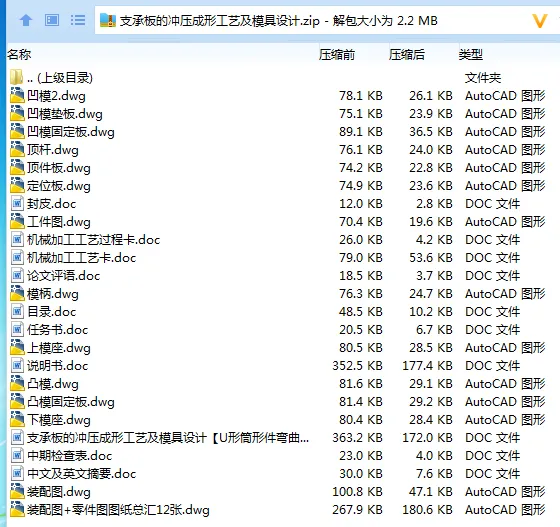Viewport: 560px width, 527px height.
Task: Select the 任务书.doc file icon
Action: point(17,329)
